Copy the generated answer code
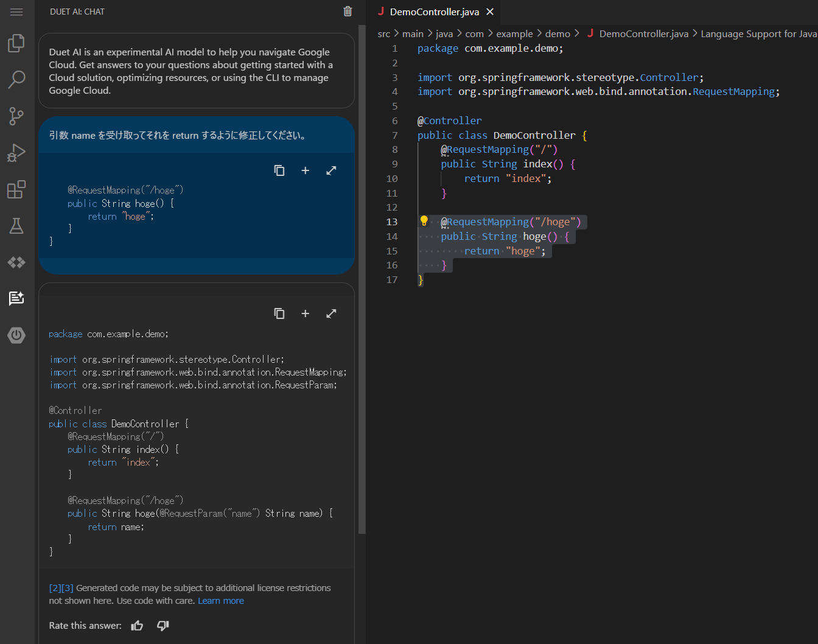818x644 pixels. tap(279, 313)
